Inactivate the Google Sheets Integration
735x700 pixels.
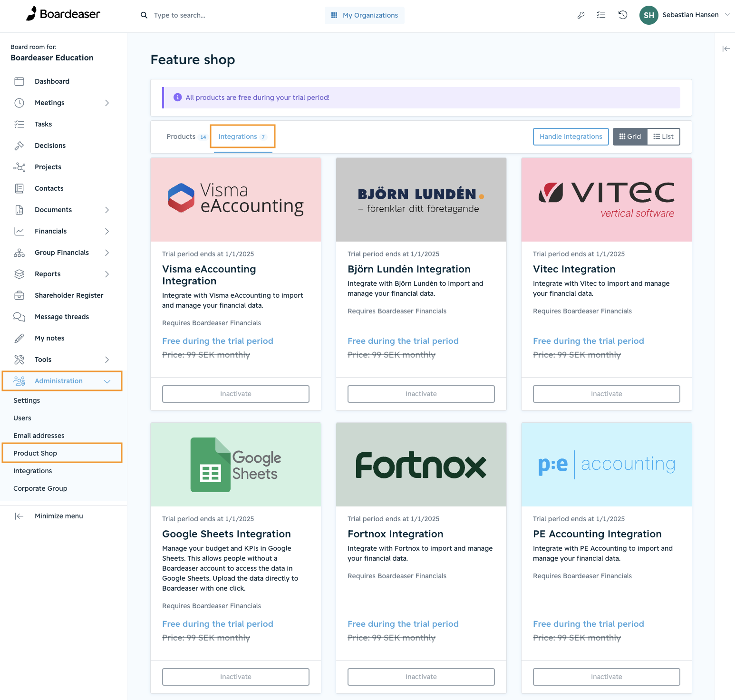click(236, 677)
